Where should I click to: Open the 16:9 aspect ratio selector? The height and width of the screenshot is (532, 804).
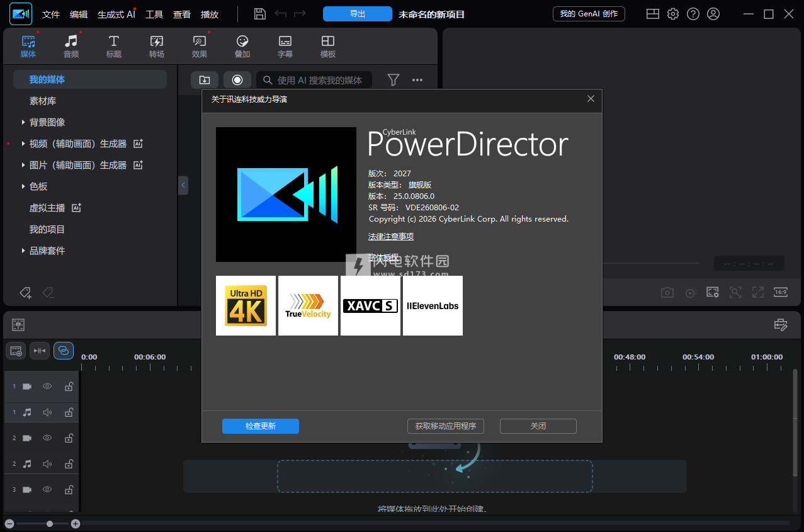point(781,292)
